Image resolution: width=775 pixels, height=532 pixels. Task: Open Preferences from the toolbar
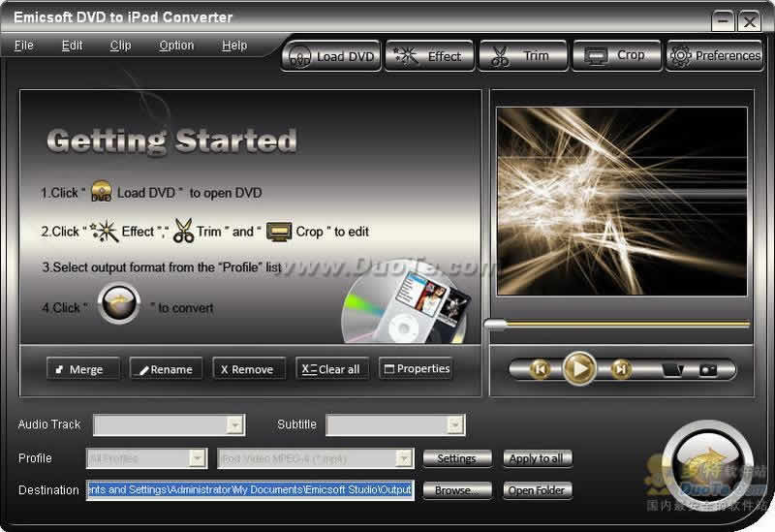point(715,56)
